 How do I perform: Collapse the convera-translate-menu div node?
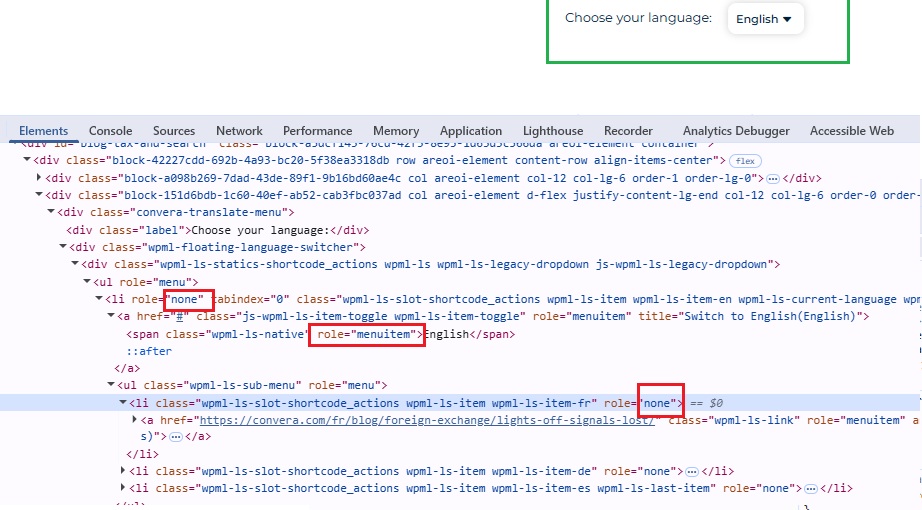point(51,211)
